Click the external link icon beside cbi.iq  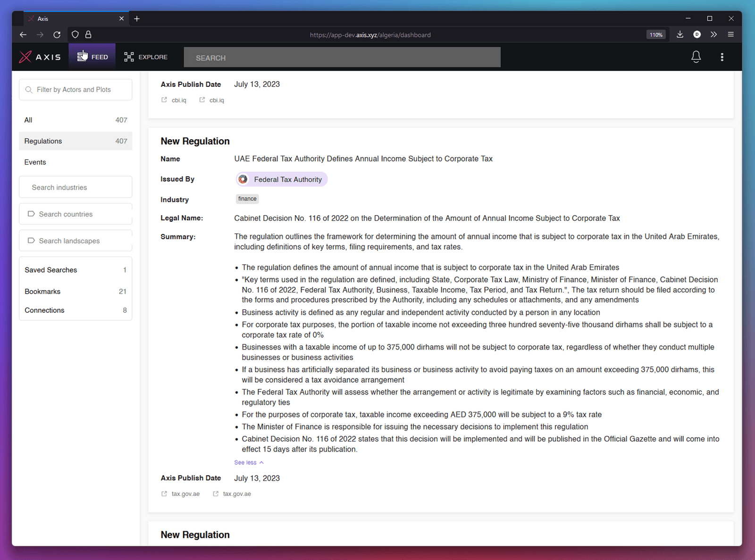point(164,100)
